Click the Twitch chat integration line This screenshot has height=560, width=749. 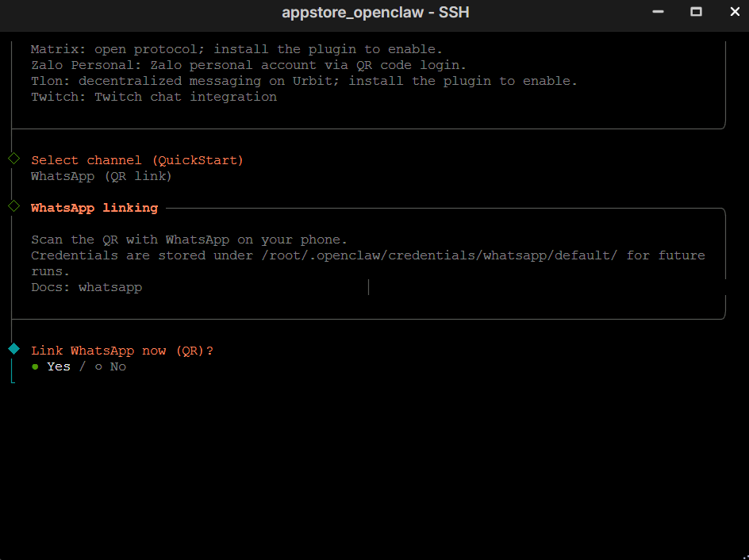click(154, 97)
